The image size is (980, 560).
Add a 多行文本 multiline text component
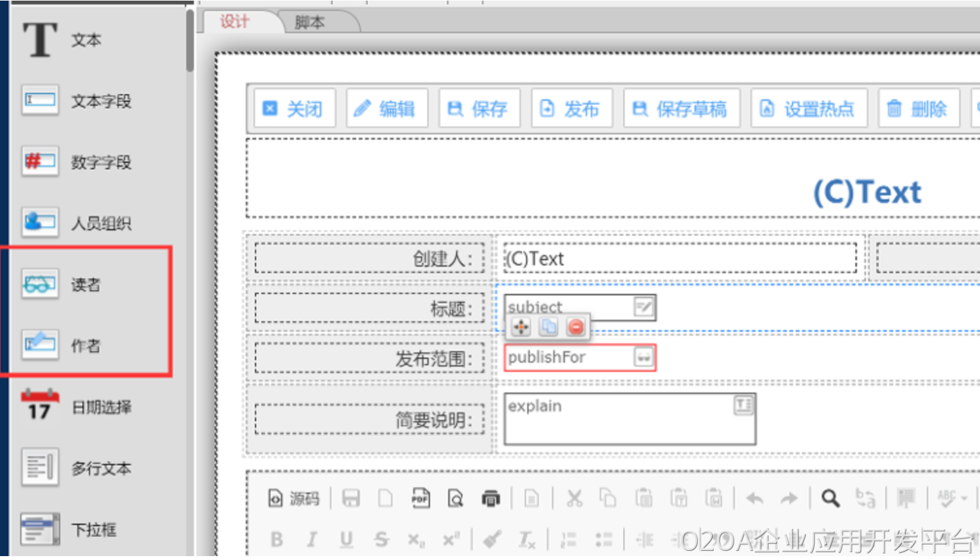click(x=40, y=467)
